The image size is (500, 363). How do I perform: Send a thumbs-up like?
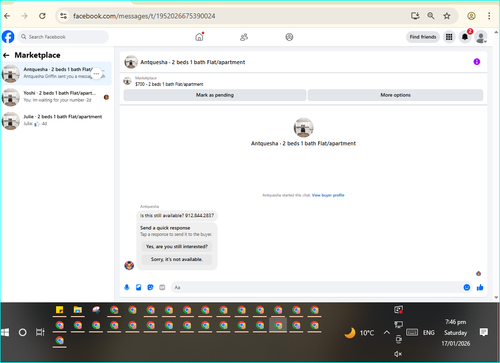pos(480,287)
